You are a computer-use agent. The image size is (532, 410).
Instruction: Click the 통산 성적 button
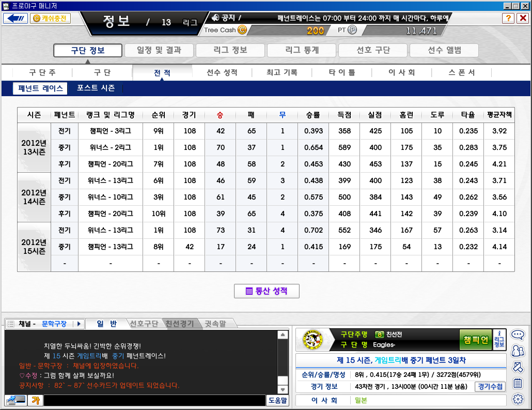tap(267, 291)
